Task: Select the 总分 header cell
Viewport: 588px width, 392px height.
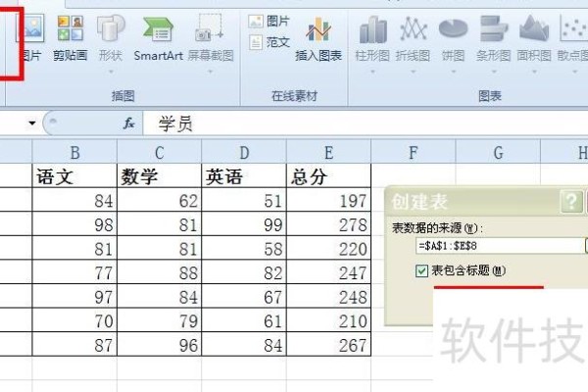Action: [x=329, y=176]
